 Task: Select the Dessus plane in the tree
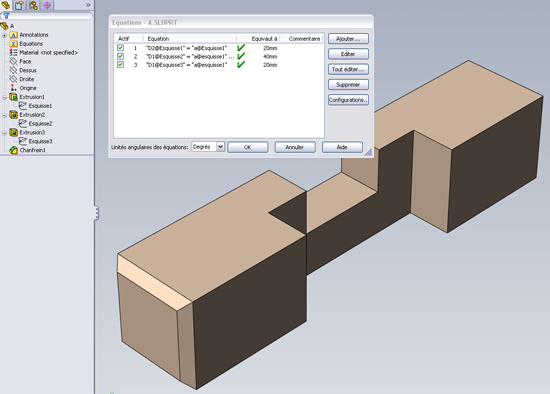pos(28,70)
